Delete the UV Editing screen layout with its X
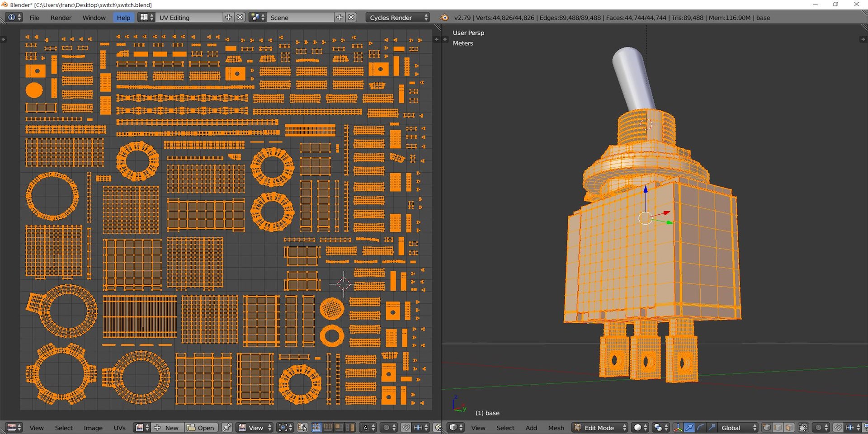The width and height of the screenshot is (868, 434). point(240,17)
